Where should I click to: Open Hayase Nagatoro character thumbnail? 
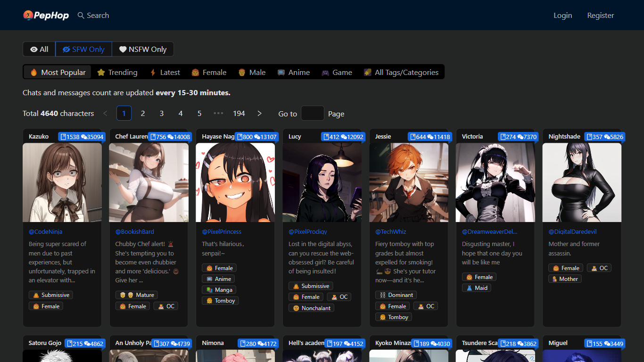[235, 182]
